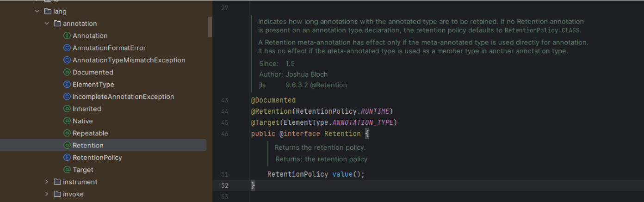Image resolution: width=644 pixels, height=202 pixels.
Task: Click the Annotation interface icon
Action: 67,36
